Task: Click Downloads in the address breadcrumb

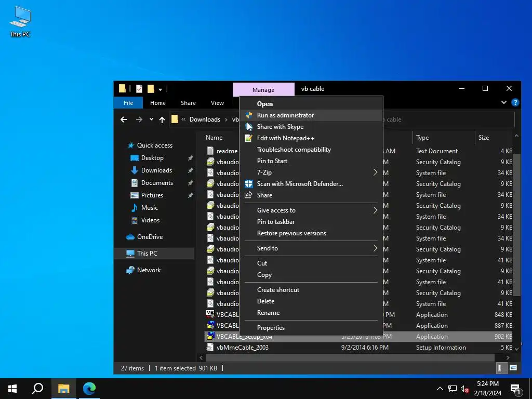Action: click(x=205, y=119)
